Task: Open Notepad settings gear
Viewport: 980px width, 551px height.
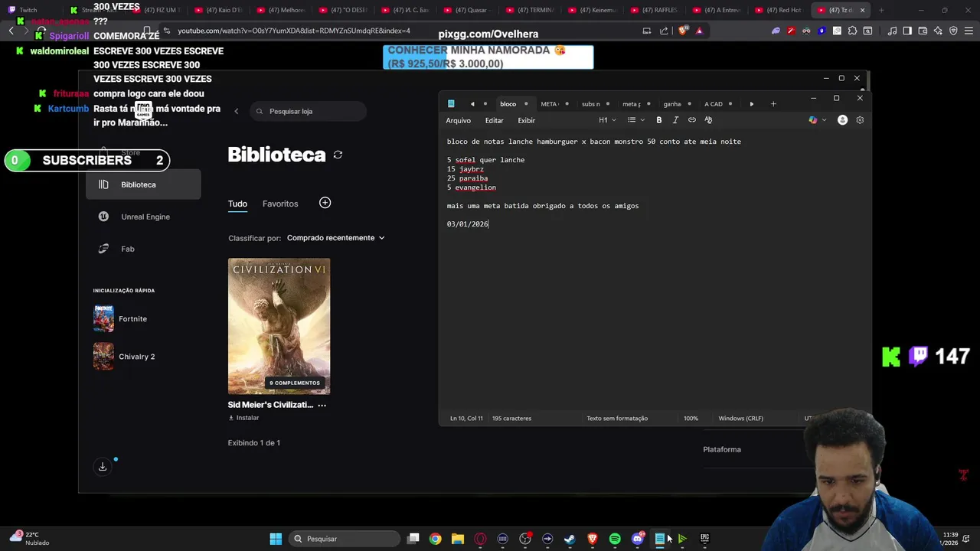Action: (860, 120)
